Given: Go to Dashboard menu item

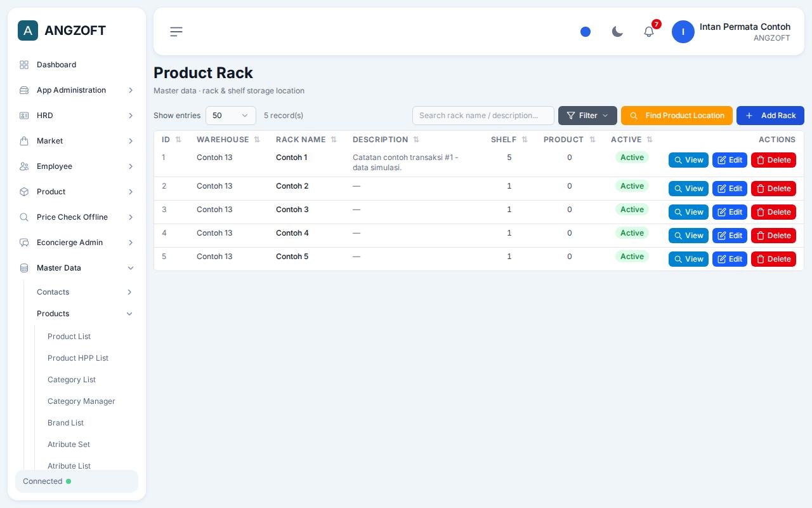Looking at the screenshot, I should 56,65.
